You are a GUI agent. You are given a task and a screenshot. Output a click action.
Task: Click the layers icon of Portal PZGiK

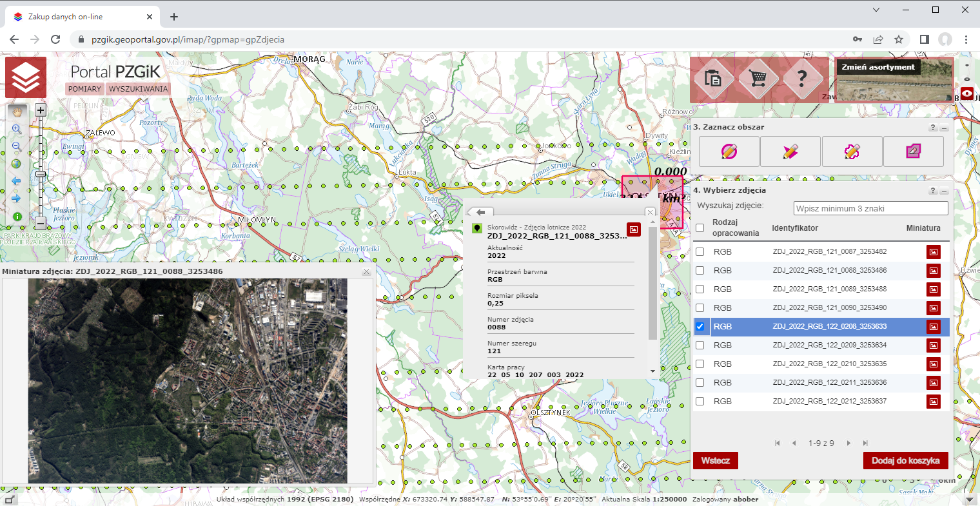point(26,77)
